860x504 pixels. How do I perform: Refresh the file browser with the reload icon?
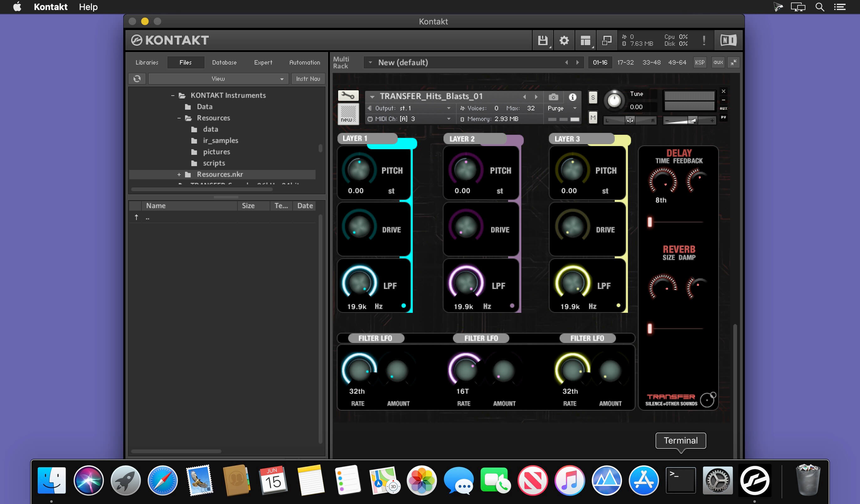137,79
